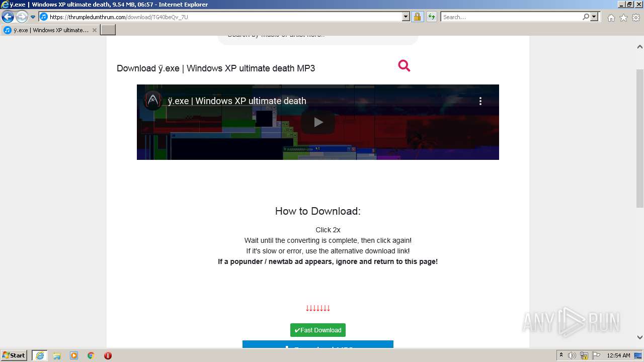The width and height of the screenshot is (644, 362).
Task: Open the search provider dropdown arrow
Action: (594, 17)
